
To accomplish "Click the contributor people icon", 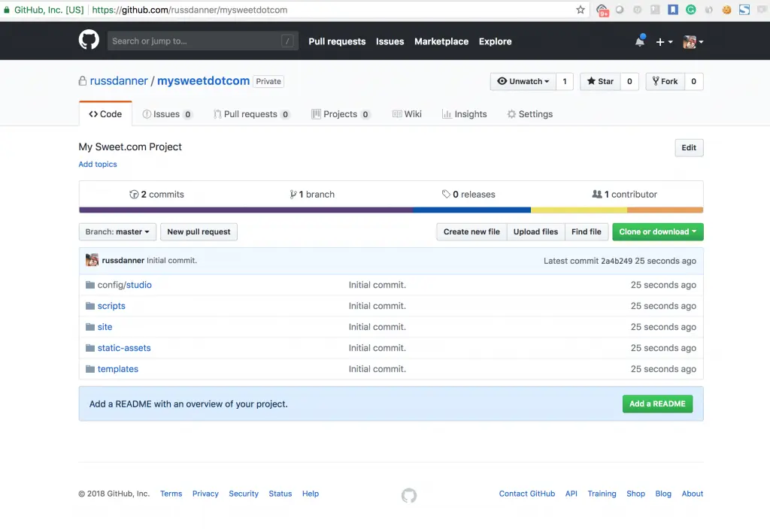I will [x=597, y=195].
